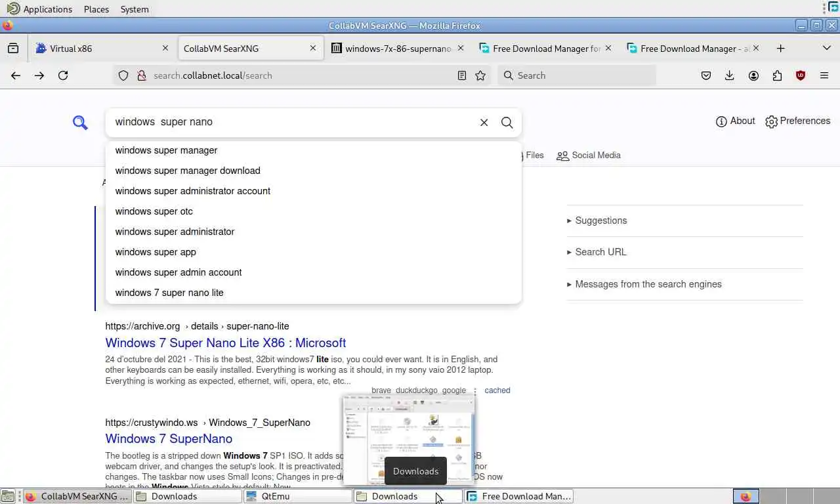This screenshot has height=504, width=840.
Task: Choose suggestion 'windows super administrator'
Action: [x=313, y=232]
